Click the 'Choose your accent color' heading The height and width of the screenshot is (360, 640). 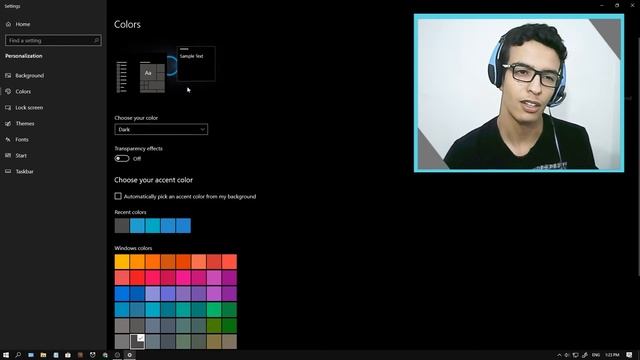pyautogui.click(x=153, y=180)
